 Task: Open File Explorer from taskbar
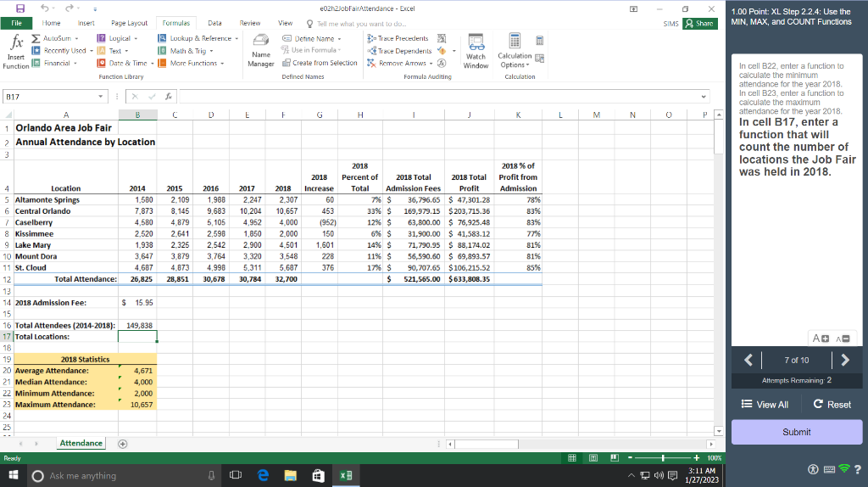tap(291, 475)
